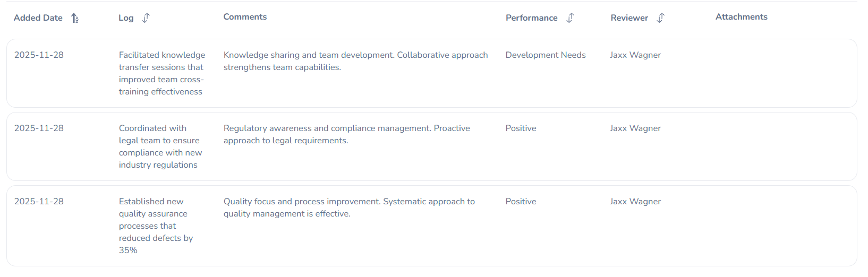This screenshot has height=277, width=868.
Task: Click the Added Date sort icon
Action: pyautogui.click(x=75, y=18)
